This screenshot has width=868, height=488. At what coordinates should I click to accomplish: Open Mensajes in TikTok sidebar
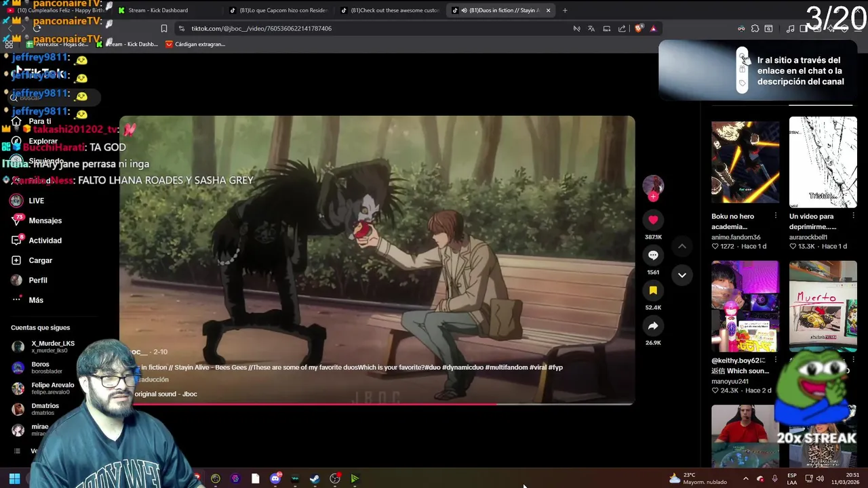(37, 220)
